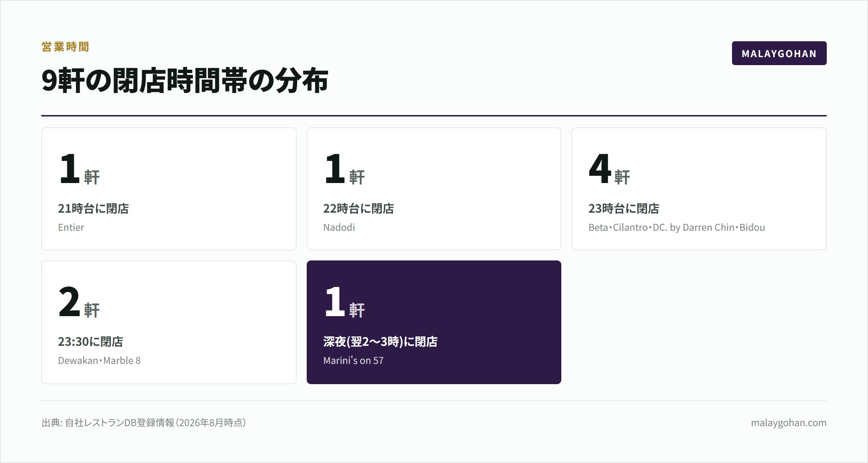Image resolution: width=868 pixels, height=463 pixels.
Task: Select the 22時台に閉店 card heading
Action: pyautogui.click(x=358, y=208)
